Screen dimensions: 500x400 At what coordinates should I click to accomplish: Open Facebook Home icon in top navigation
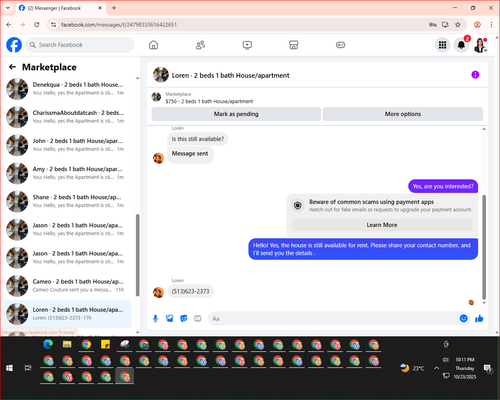point(153,45)
